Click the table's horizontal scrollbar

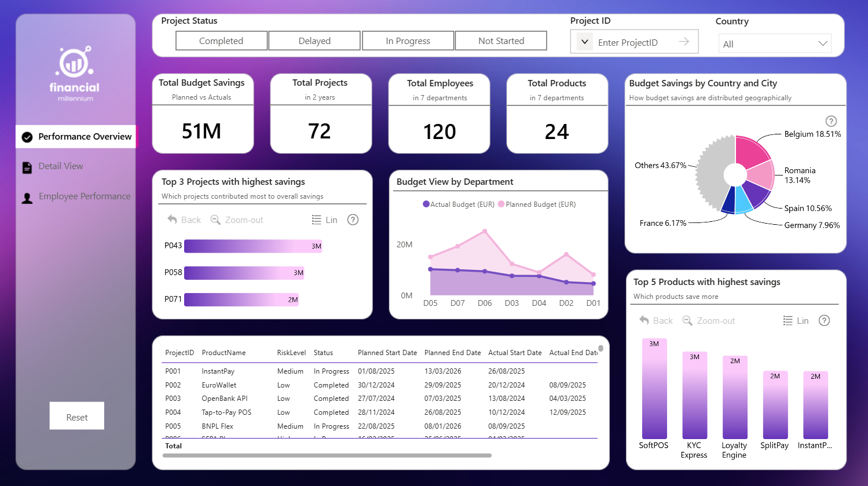click(x=327, y=456)
